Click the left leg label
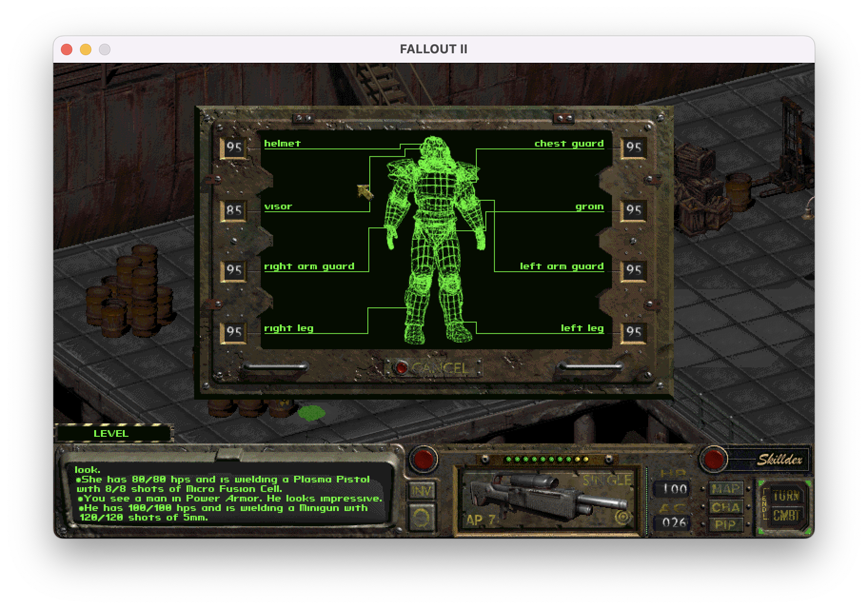 coord(582,328)
